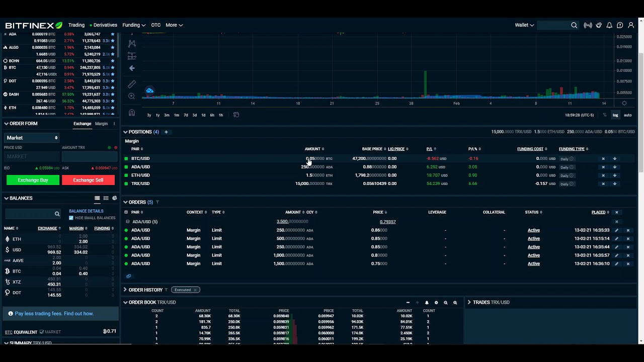Click the balances search field
This screenshot has height=362, width=644.
(x=33, y=214)
